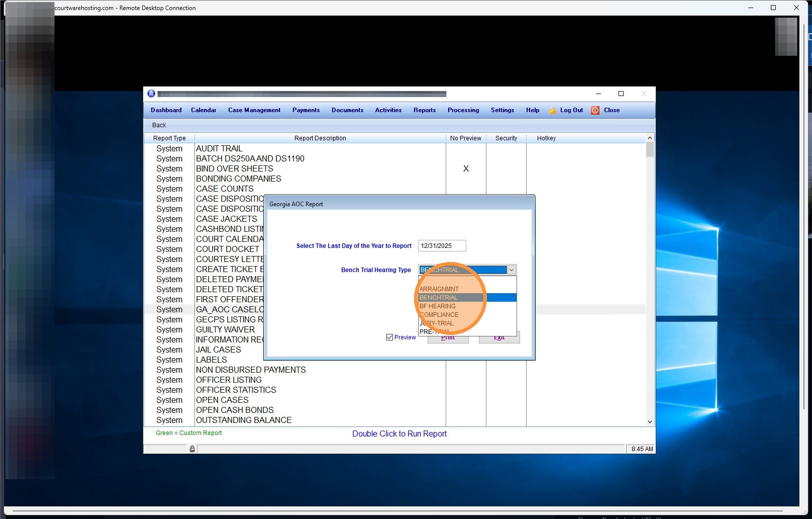
Task: Click the padlock icon in the status bar
Action: [x=192, y=449]
